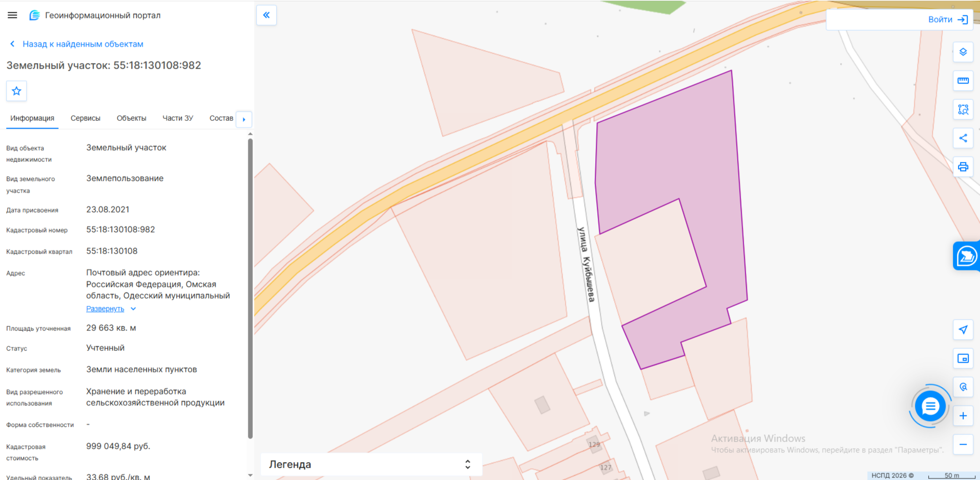Show more tabs with right arrow

click(244, 119)
